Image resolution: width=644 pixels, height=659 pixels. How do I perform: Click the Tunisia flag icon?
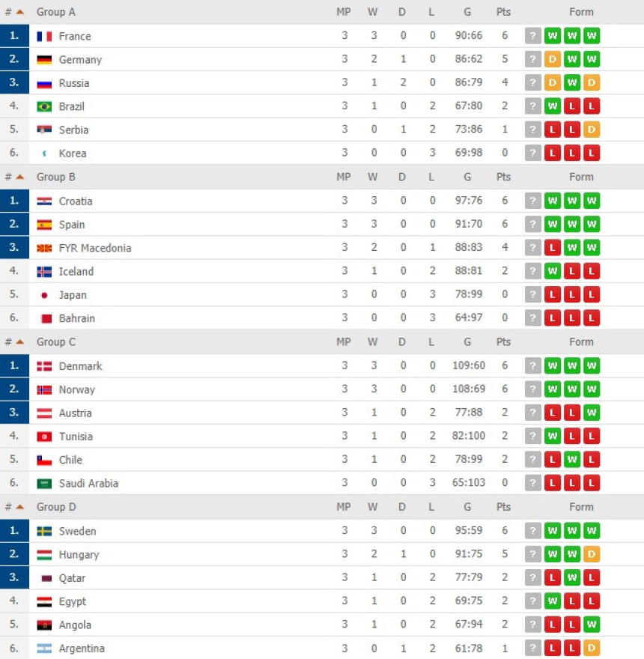(44, 437)
